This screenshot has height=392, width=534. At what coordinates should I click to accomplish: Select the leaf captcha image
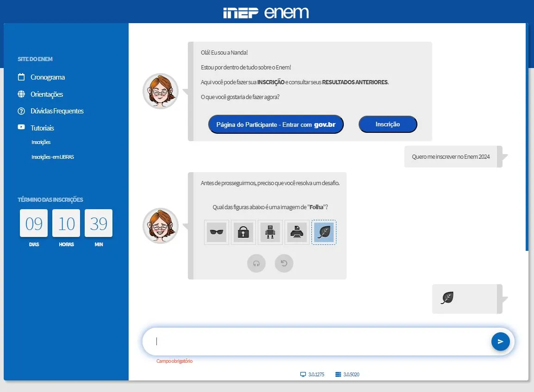(324, 232)
